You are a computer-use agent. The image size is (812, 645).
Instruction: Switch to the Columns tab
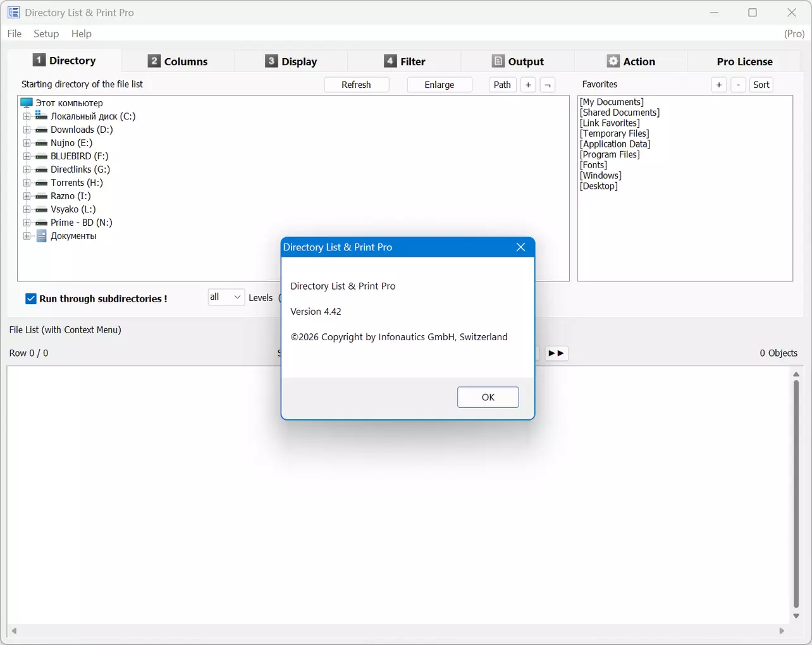178,61
